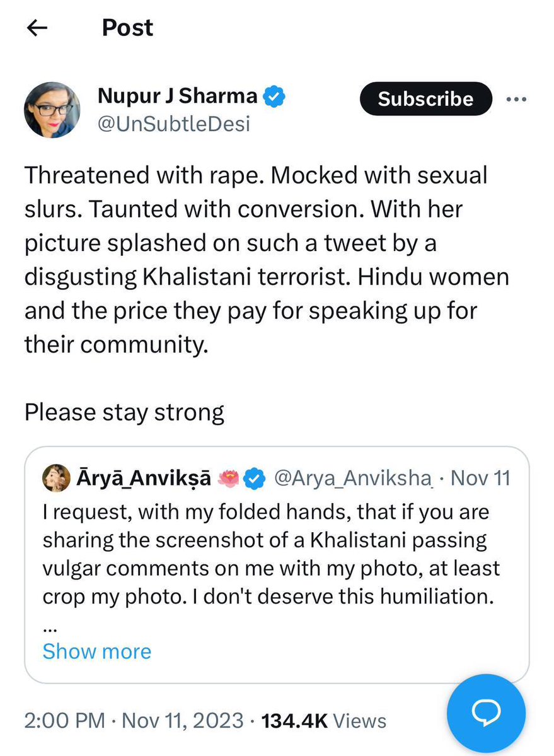Click the "Please stay strong" line
Image resolution: width=554 pixels, height=756 pixels.
click(x=124, y=412)
